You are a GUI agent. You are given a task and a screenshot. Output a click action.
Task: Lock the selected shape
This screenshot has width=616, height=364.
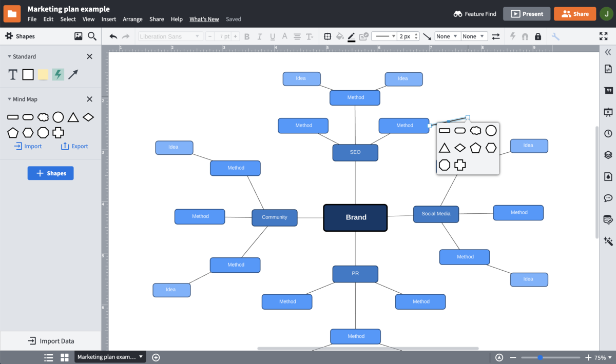pyautogui.click(x=538, y=36)
